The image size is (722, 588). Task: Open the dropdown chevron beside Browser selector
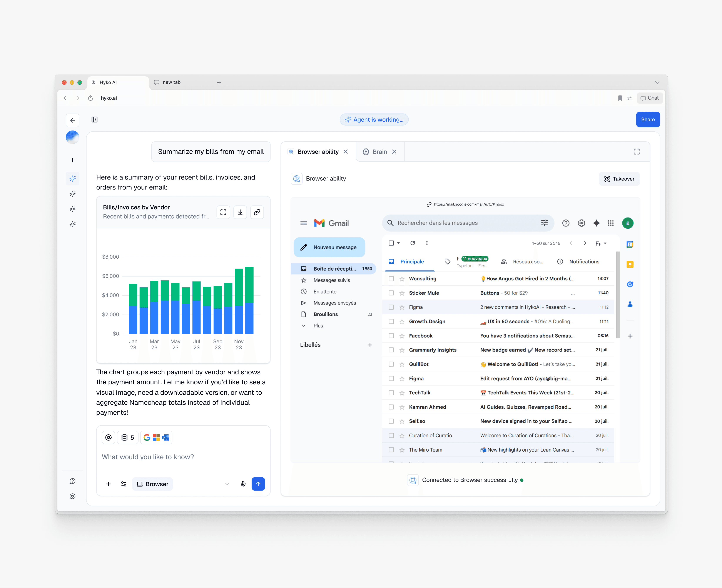[x=227, y=484]
